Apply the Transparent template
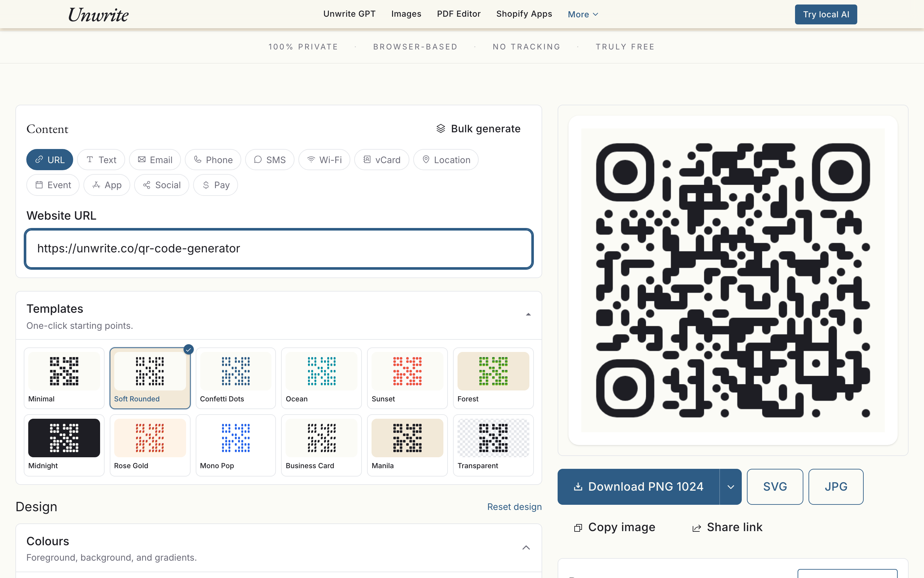 click(493, 445)
